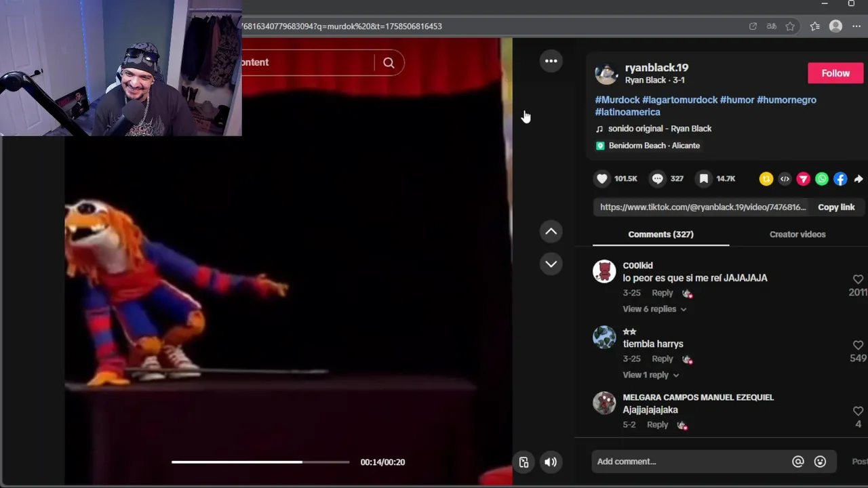Viewport: 868px width, 488px height.
Task: Open #humornegro hashtag
Action: [x=787, y=100]
